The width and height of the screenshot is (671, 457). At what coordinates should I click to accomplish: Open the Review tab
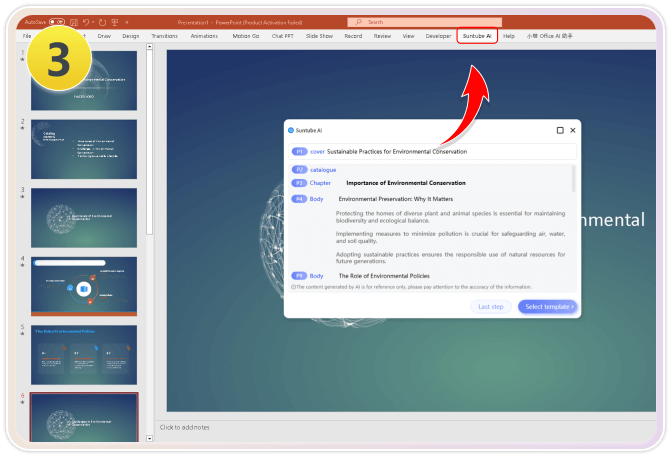click(x=382, y=36)
